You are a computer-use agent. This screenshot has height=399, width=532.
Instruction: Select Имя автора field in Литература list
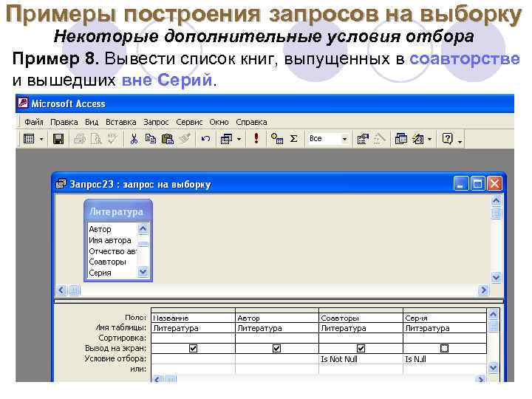pos(112,240)
